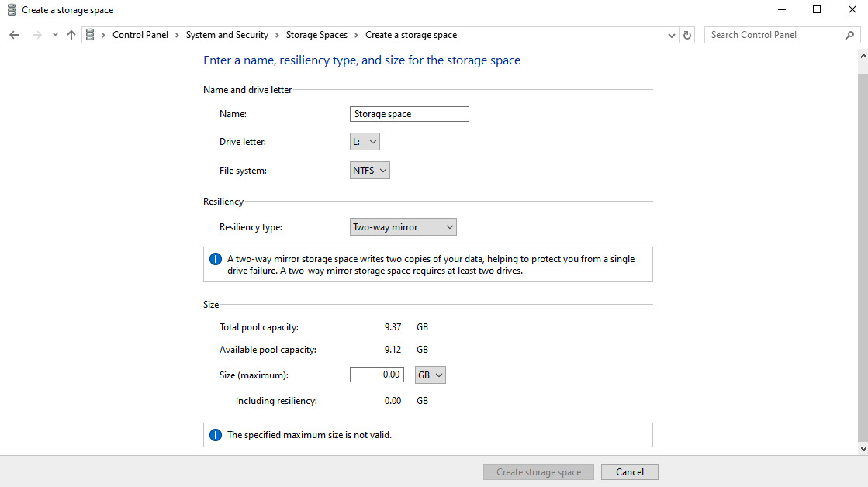Go to Control Panel breadcrumb
The image size is (868, 487).
pos(140,35)
